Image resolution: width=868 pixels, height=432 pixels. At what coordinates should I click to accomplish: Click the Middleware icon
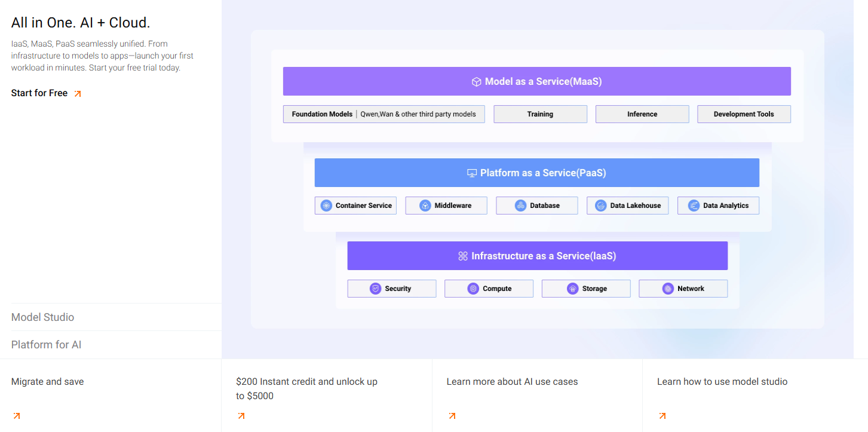(425, 206)
